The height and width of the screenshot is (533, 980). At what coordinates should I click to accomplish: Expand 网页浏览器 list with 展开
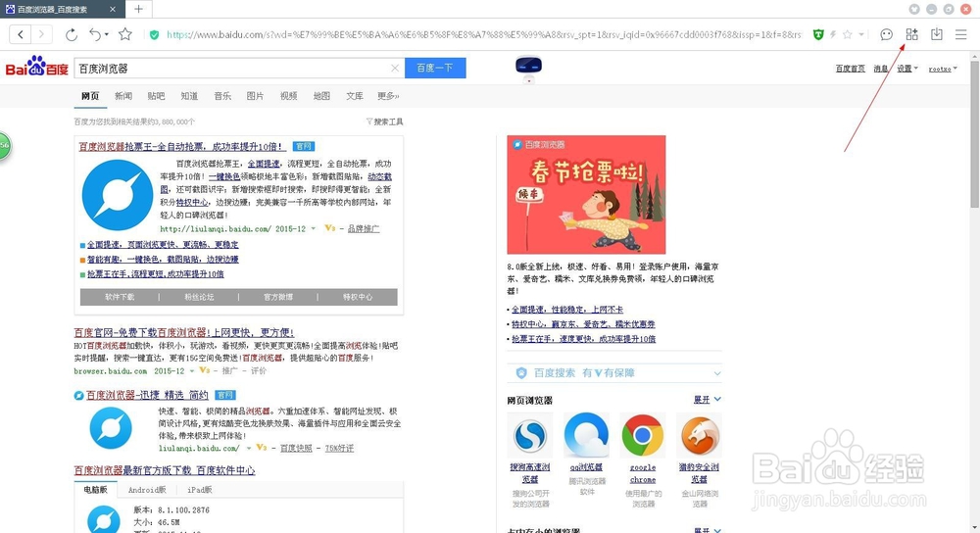point(707,400)
